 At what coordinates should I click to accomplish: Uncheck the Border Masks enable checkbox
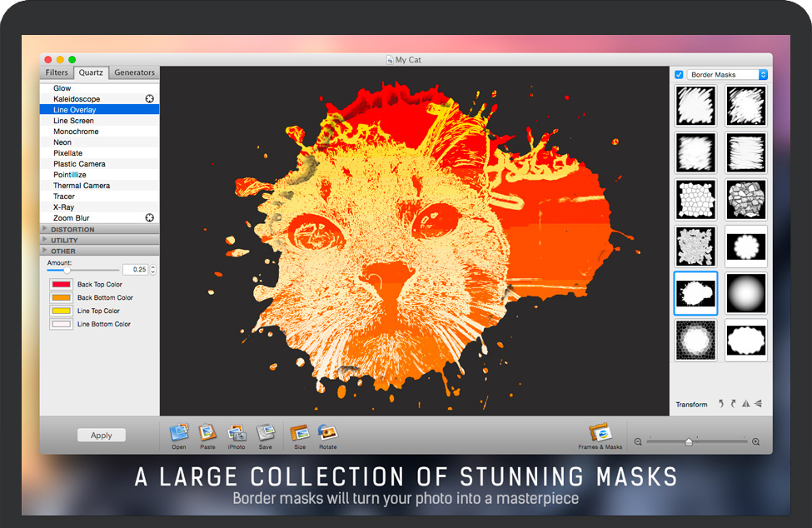pos(679,75)
